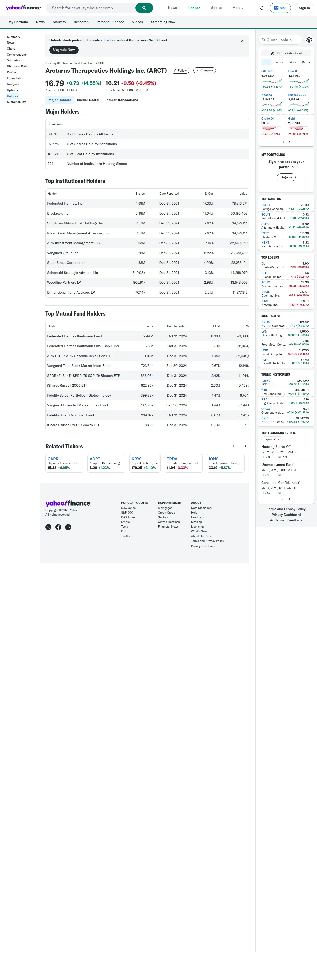This screenshot has height=980, width=317.
Task: Click inside the Quote Lookup field
Action: (x=280, y=40)
